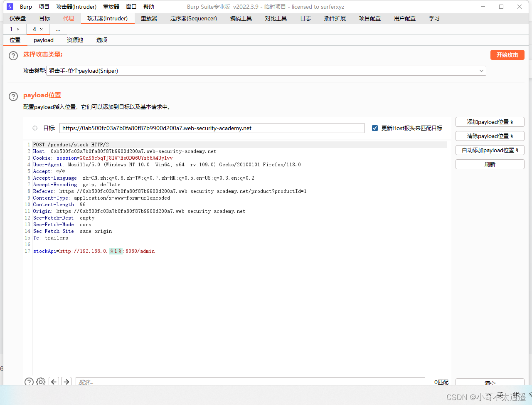This screenshot has width=532, height=405.
Task: Click the target URL input field
Action: (x=212, y=128)
